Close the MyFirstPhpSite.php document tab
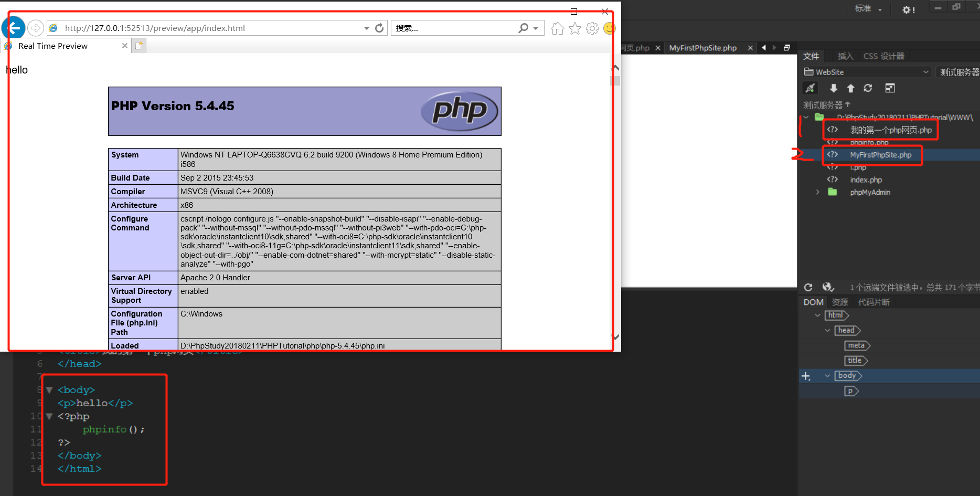Image resolution: width=980 pixels, height=496 pixels. coord(750,48)
